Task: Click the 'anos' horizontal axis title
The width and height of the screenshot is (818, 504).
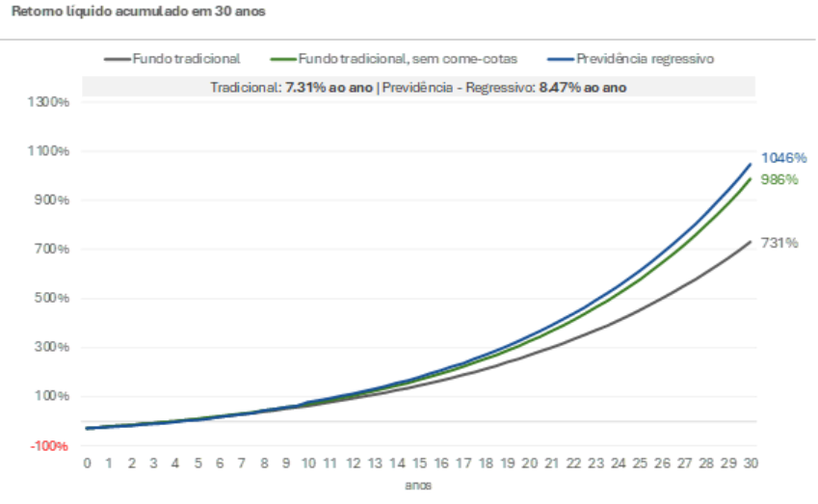Action: [x=418, y=485]
